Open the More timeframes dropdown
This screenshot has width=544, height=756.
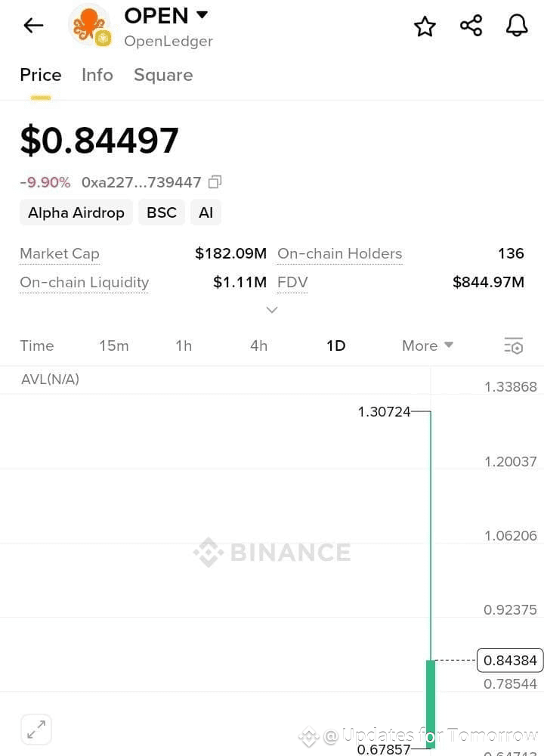428,345
